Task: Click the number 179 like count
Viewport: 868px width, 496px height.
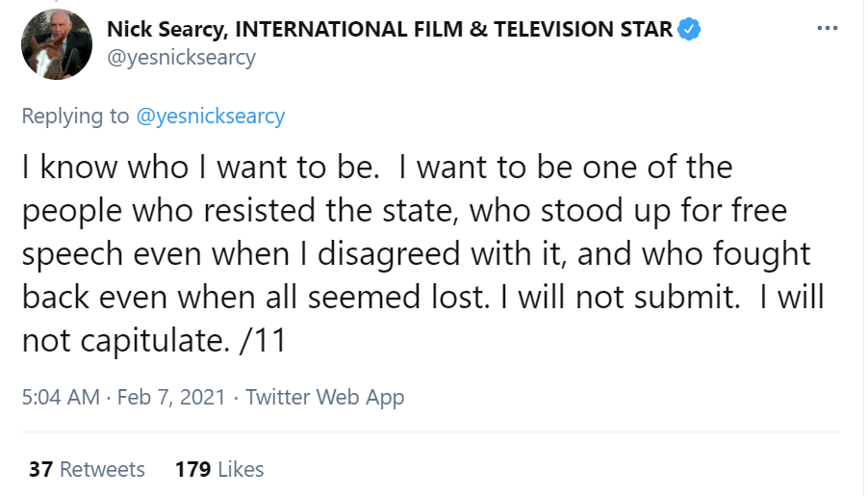Action: click(192, 469)
